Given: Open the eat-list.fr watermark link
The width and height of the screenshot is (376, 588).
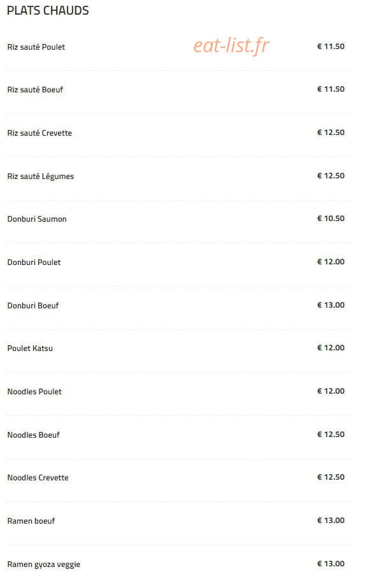Looking at the screenshot, I should pyautogui.click(x=231, y=46).
